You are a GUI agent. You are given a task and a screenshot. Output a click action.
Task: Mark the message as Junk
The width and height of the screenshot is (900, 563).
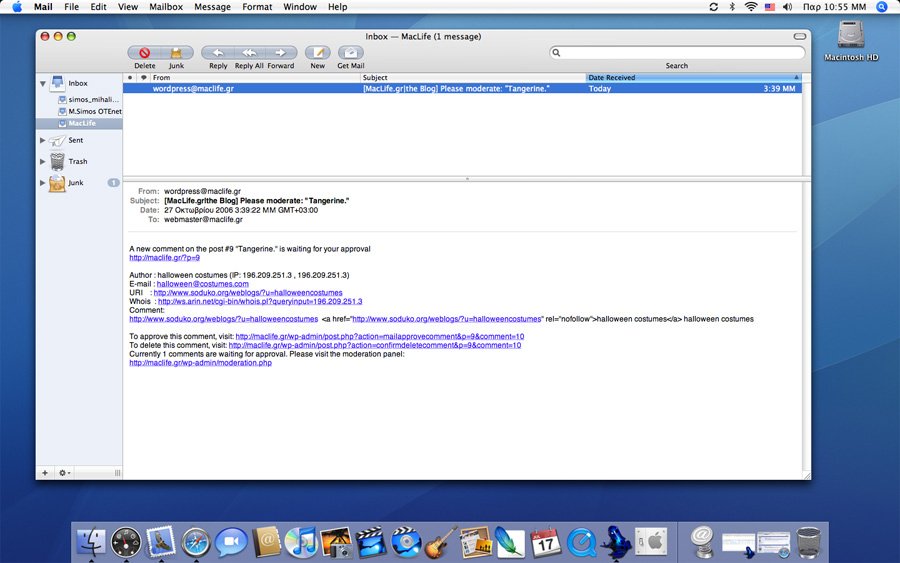[x=176, y=53]
